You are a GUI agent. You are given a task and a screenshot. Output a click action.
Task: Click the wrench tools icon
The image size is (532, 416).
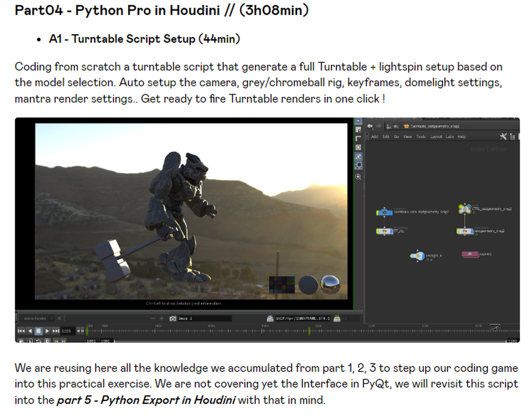503,136
